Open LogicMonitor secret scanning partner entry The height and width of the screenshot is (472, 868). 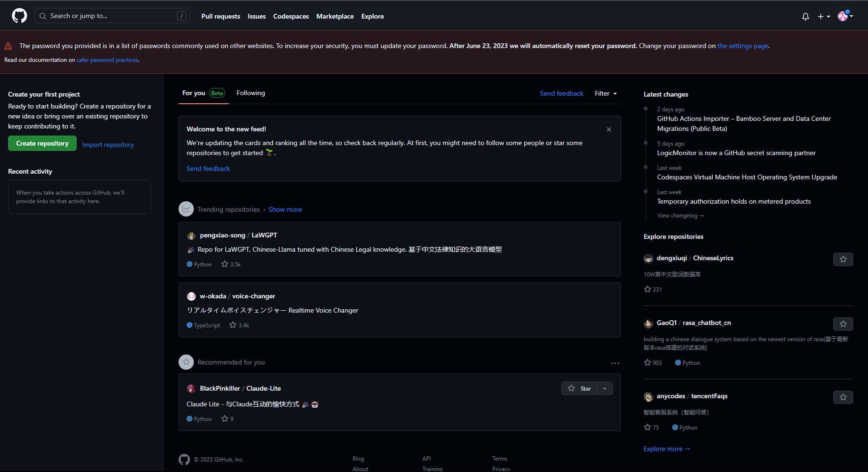point(736,153)
